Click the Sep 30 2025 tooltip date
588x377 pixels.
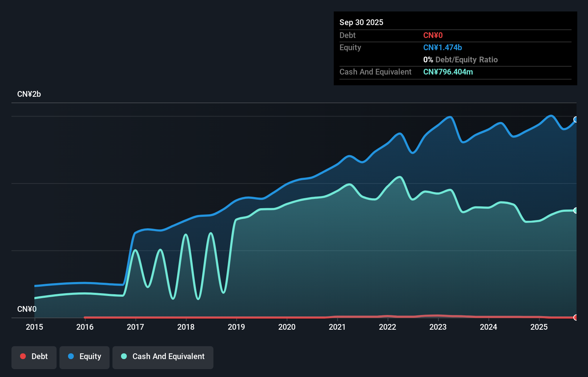click(x=361, y=22)
